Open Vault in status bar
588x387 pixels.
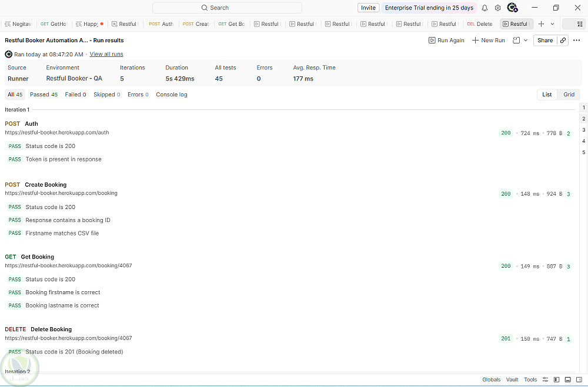512,379
